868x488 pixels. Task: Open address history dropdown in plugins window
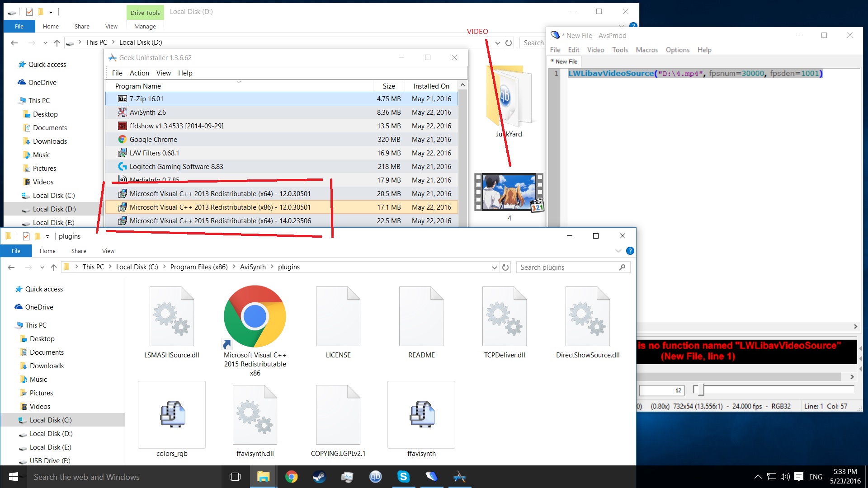point(495,267)
